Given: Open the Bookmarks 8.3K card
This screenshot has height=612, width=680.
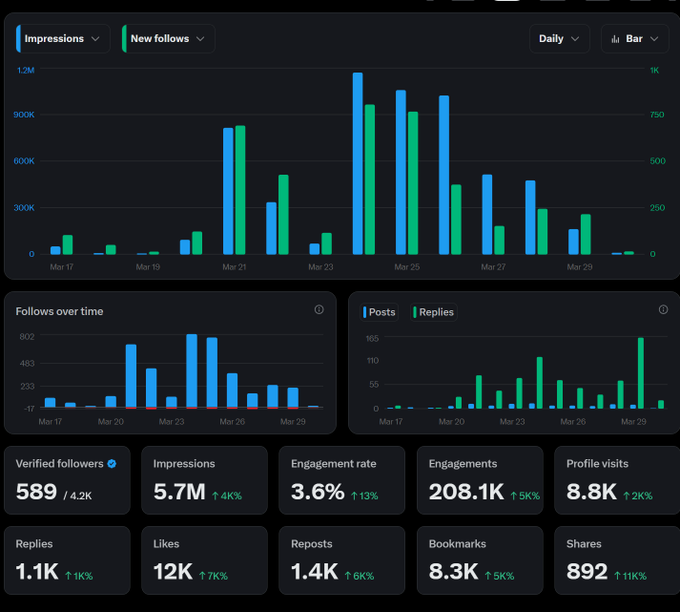Looking at the screenshot, I should coord(480,560).
